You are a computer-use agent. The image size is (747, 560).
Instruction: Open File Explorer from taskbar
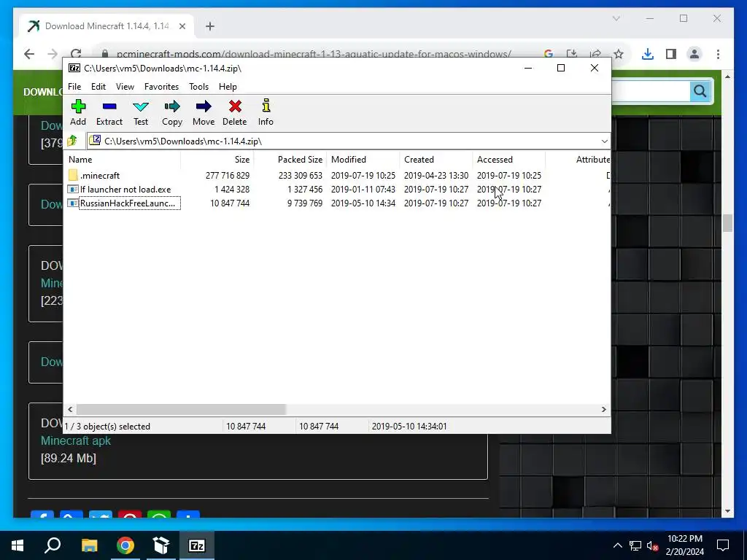coord(89,545)
